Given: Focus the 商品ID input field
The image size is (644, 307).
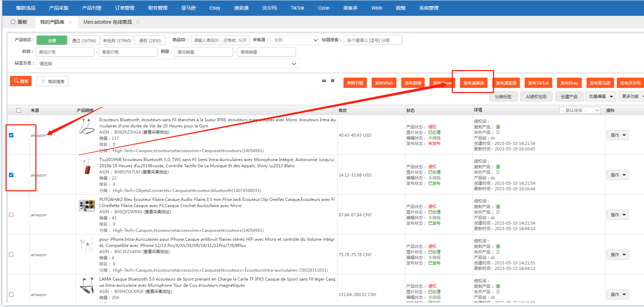Looking at the screenshot, I should click(x=220, y=40).
